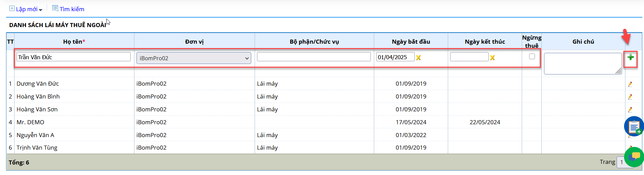Open the blue clipboard floating icon
Screen dimensions: 644x175
634,126
